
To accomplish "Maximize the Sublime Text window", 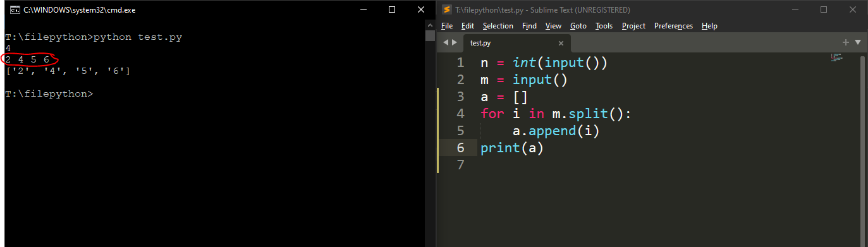I will coord(824,9).
